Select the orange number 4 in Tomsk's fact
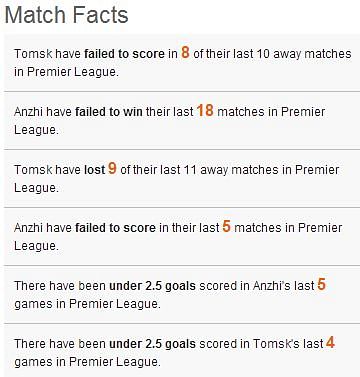The image size is (360, 377). click(x=330, y=342)
